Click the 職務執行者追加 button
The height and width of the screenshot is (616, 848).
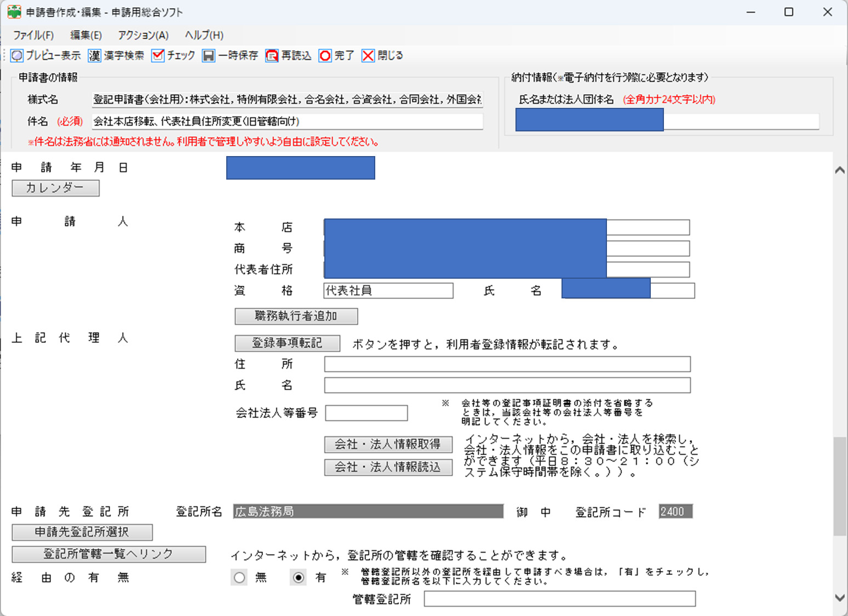(x=296, y=316)
